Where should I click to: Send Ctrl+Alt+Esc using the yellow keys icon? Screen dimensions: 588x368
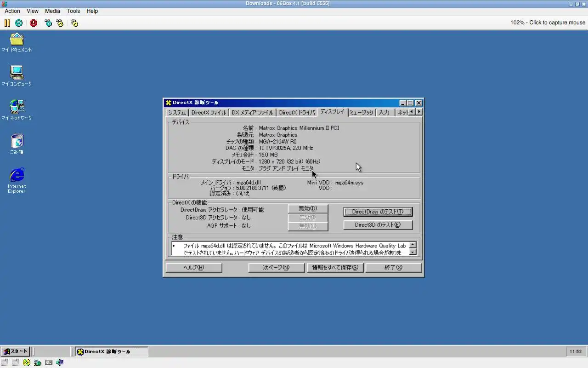(x=60, y=23)
